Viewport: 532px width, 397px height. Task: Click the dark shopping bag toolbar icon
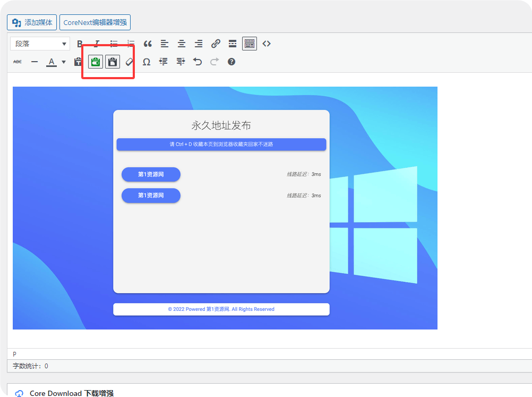point(113,62)
